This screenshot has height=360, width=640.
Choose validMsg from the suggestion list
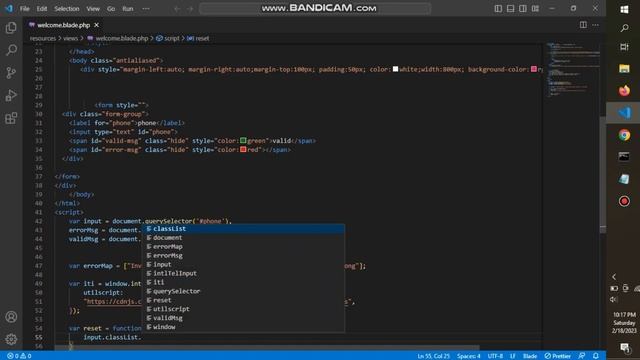pyautogui.click(x=243, y=318)
